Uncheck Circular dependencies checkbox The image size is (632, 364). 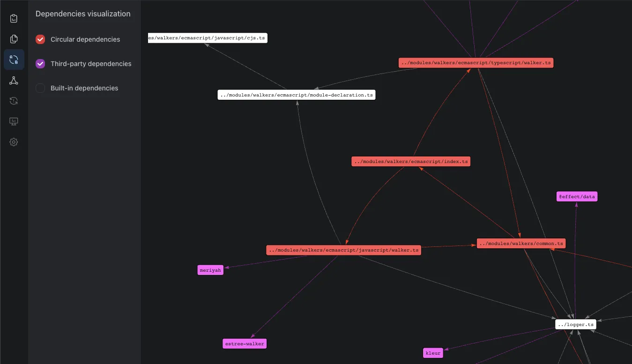[x=40, y=39]
